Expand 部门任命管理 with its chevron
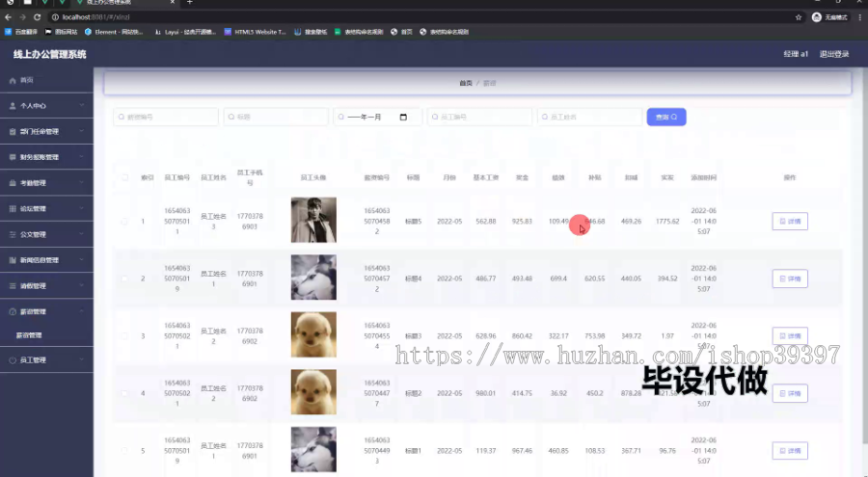This screenshot has width=868, height=477. [x=81, y=131]
